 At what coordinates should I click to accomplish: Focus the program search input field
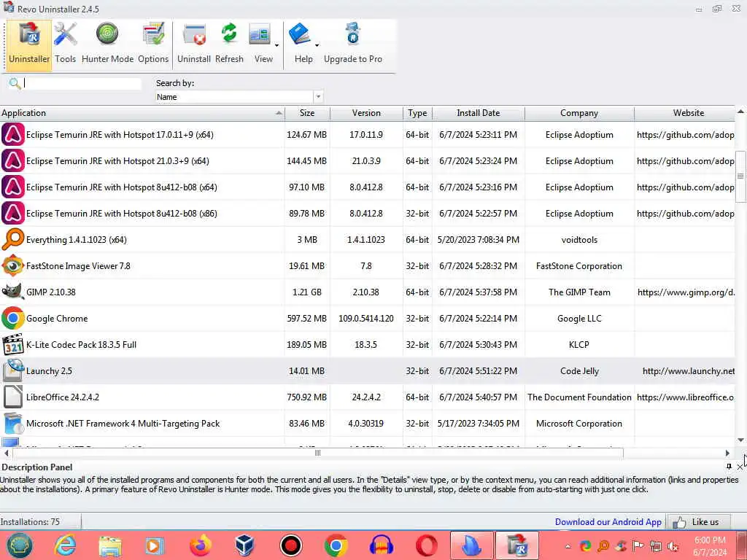coord(82,83)
